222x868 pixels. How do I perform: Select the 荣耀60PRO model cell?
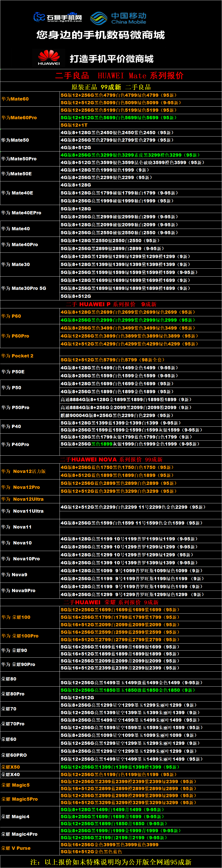click(30, 755)
